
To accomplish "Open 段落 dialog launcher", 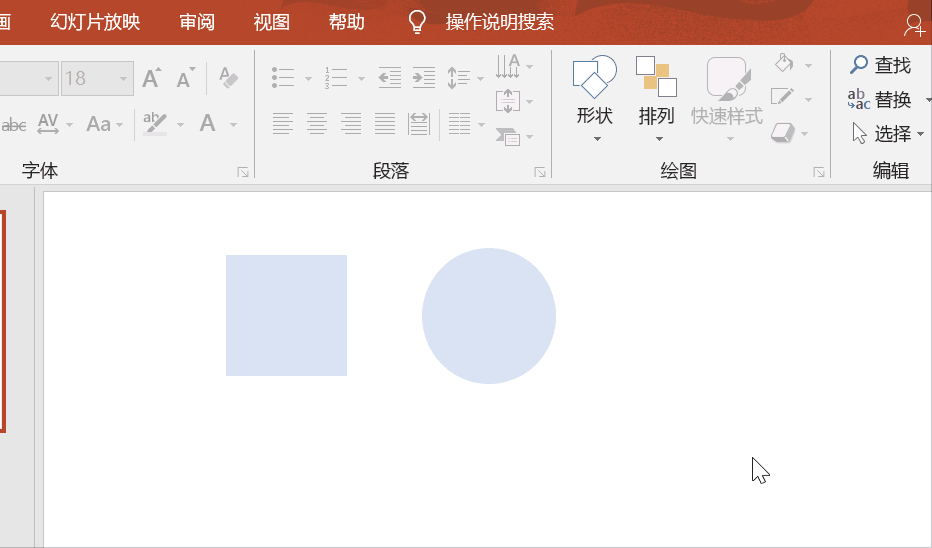I will click(x=540, y=172).
